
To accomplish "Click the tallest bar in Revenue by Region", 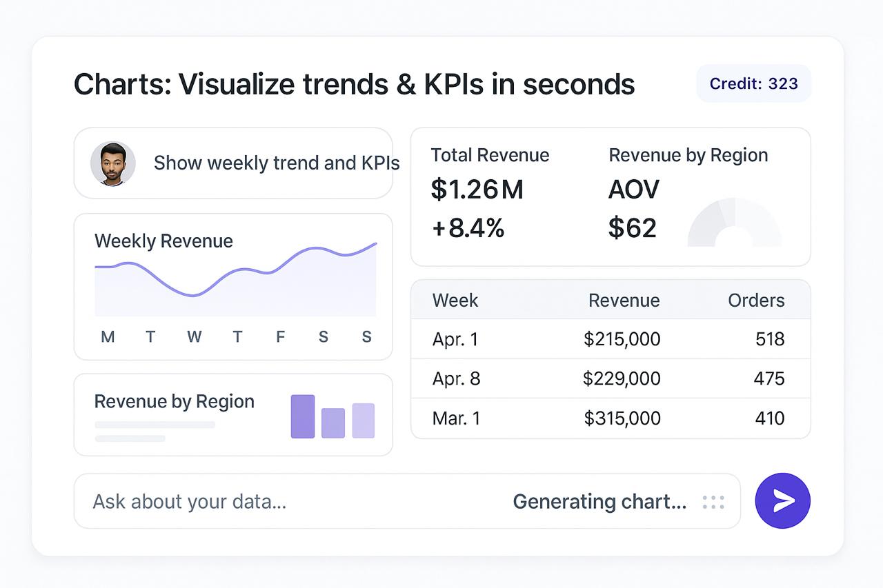I will tap(303, 416).
